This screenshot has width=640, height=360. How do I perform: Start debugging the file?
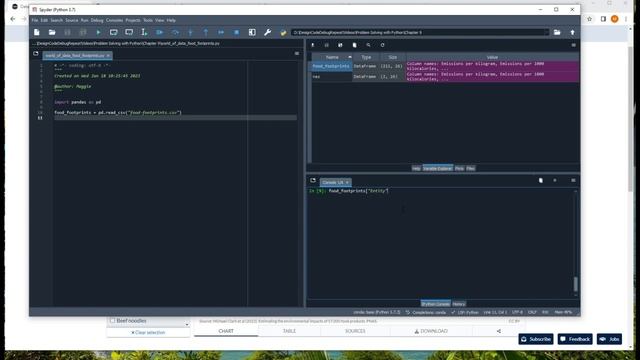(160, 32)
